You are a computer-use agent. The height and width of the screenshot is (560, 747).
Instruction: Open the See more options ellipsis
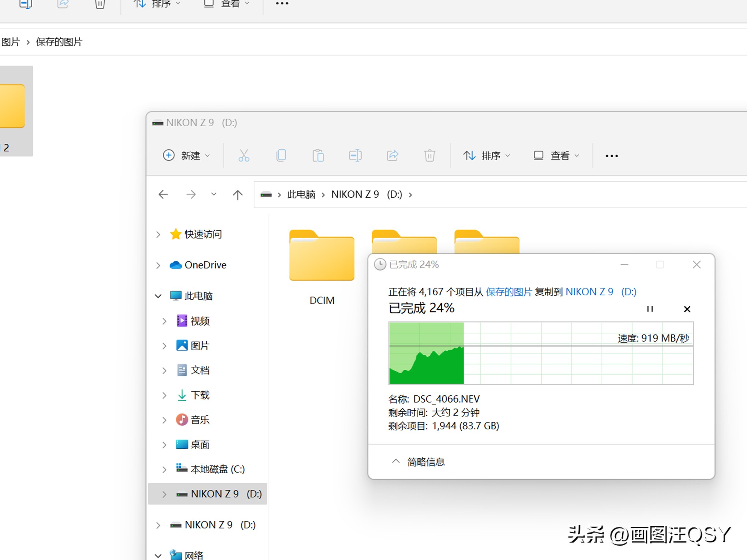(611, 155)
